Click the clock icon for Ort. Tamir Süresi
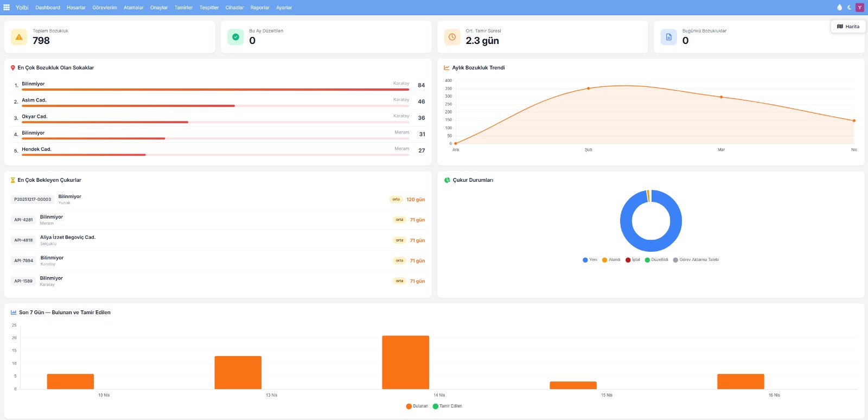Viewport: 868px width, 420px height. click(452, 37)
